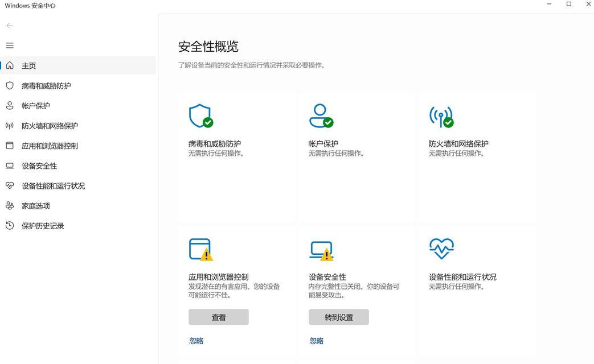
Task: Click the person icon beside 帐户保护 in sidebar
Action: coord(10,106)
